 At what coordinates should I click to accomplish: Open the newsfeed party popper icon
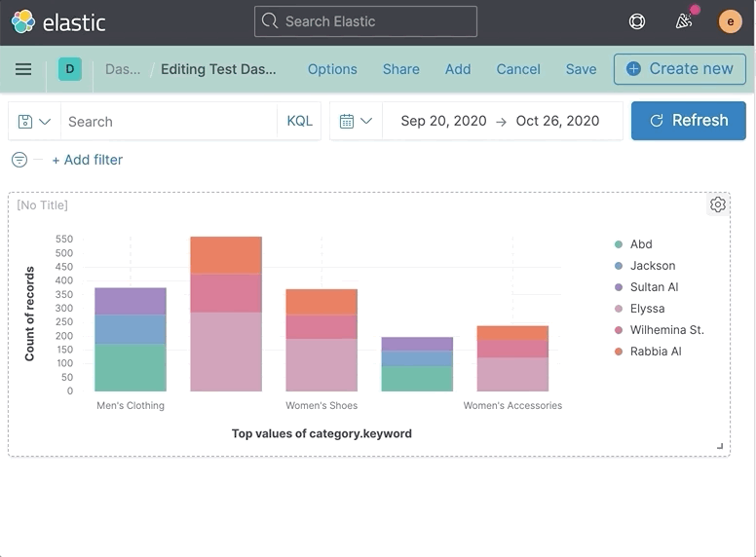click(x=684, y=21)
